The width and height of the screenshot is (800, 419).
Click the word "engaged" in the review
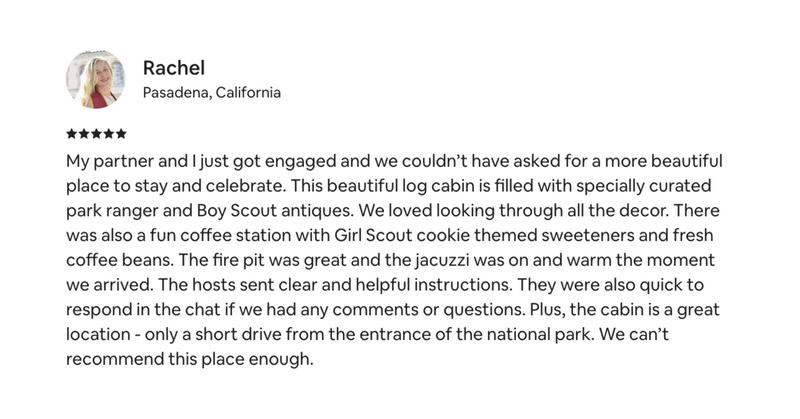click(301, 162)
